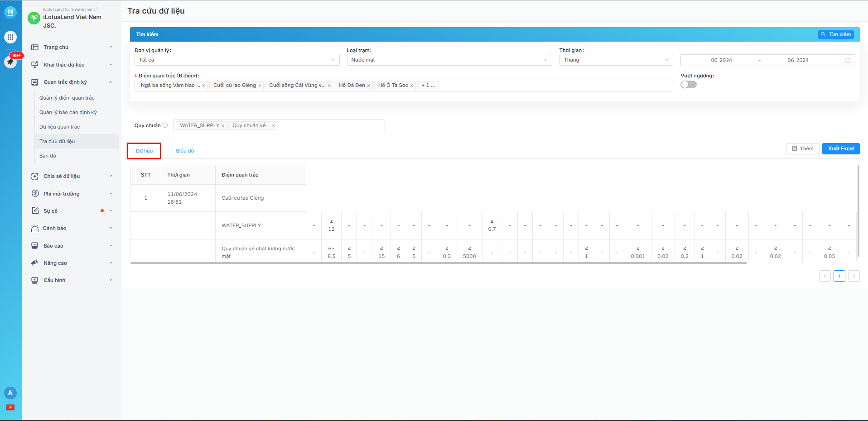
Task: Expand Nâng cao menu chevron
Action: click(x=111, y=263)
